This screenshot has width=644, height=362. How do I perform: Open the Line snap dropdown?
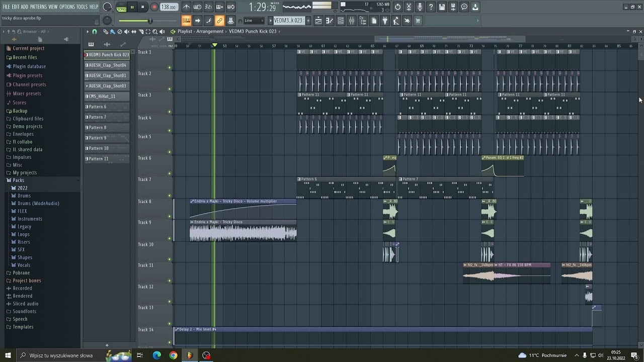coord(254,21)
